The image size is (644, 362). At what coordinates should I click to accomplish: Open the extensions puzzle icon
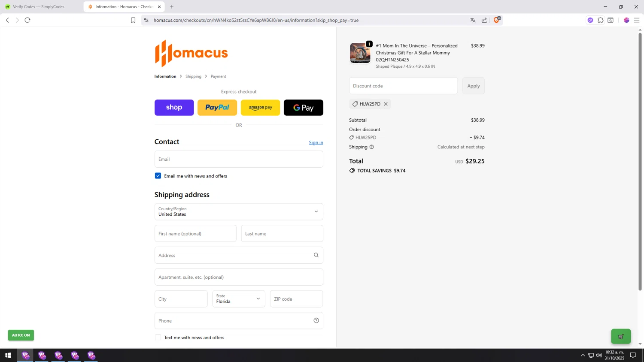pyautogui.click(x=600, y=20)
